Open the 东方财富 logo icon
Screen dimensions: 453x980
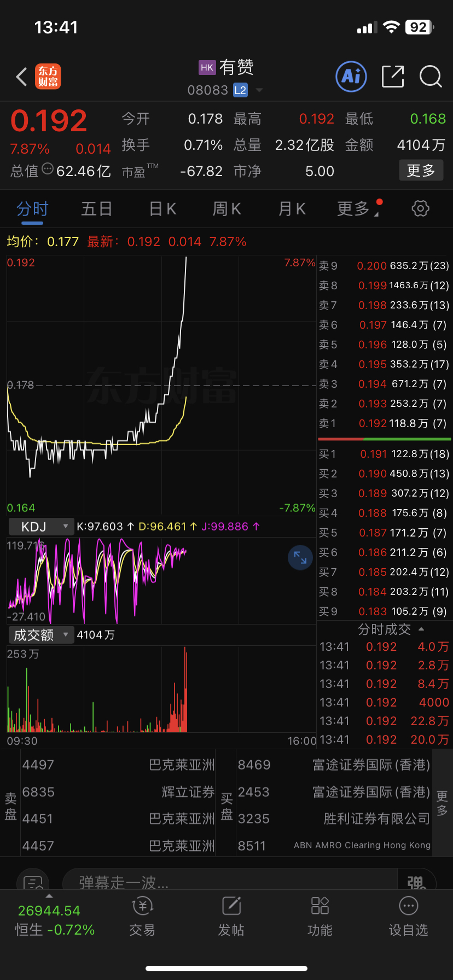pos(48,77)
